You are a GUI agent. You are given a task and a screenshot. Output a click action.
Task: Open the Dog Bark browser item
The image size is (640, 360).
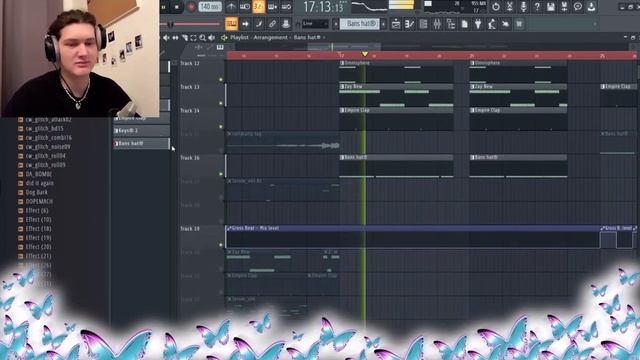tap(36, 192)
